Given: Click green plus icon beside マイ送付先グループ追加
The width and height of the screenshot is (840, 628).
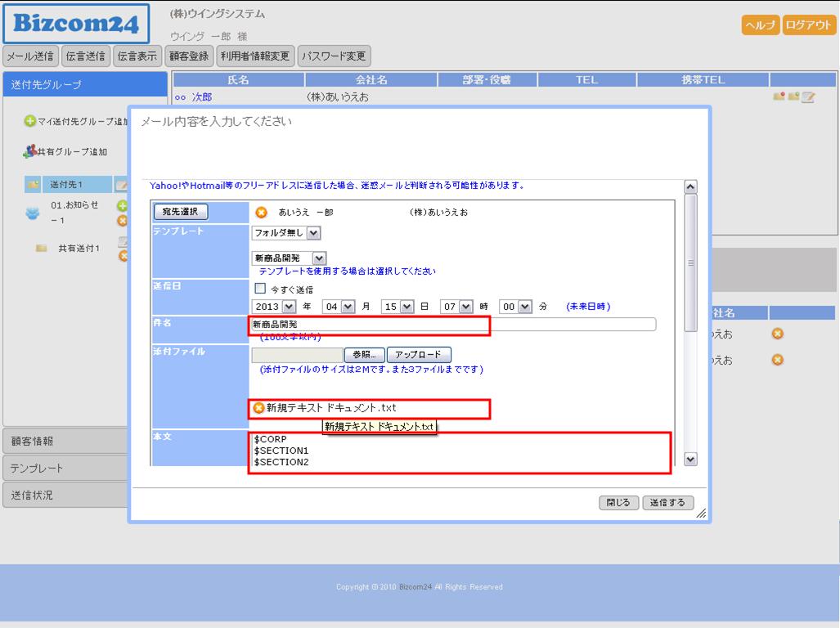Looking at the screenshot, I should pos(29,121).
